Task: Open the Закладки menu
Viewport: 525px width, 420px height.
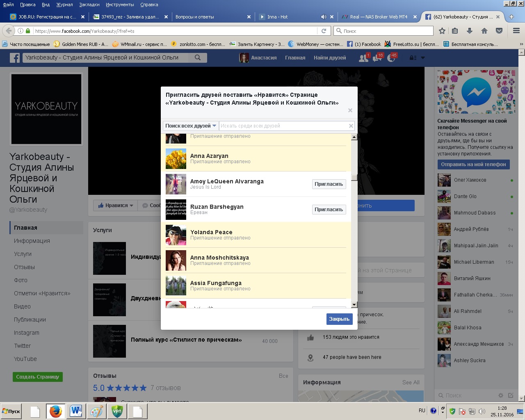Action: (x=89, y=5)
